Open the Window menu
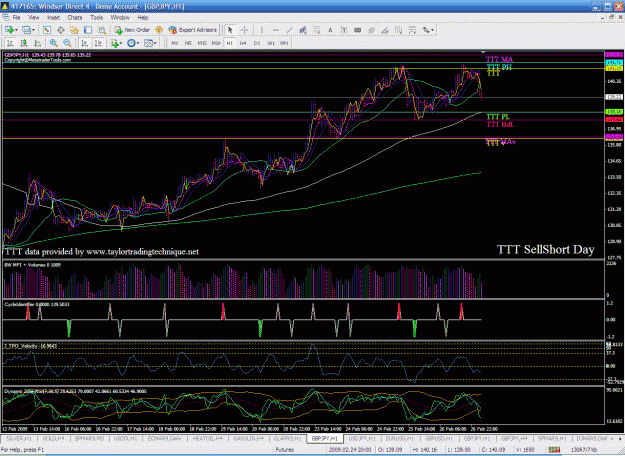 pyautogui.click(x=120, y=18)
